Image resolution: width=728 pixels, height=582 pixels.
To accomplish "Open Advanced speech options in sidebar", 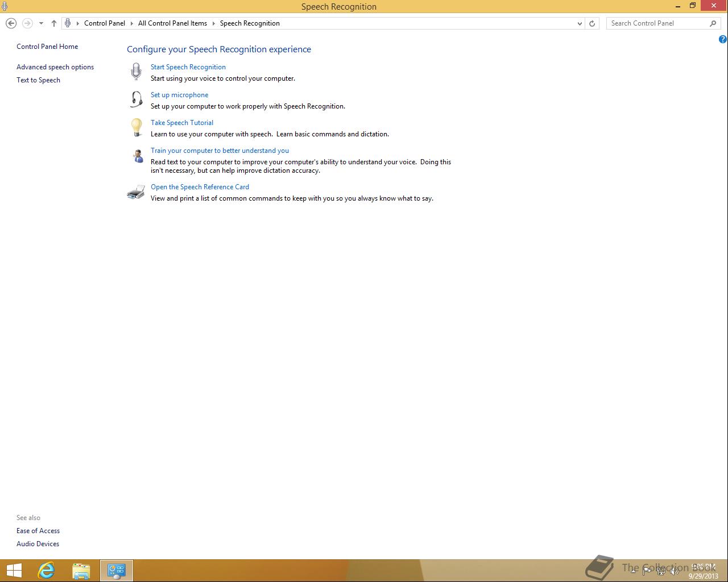I will (55, 67).
